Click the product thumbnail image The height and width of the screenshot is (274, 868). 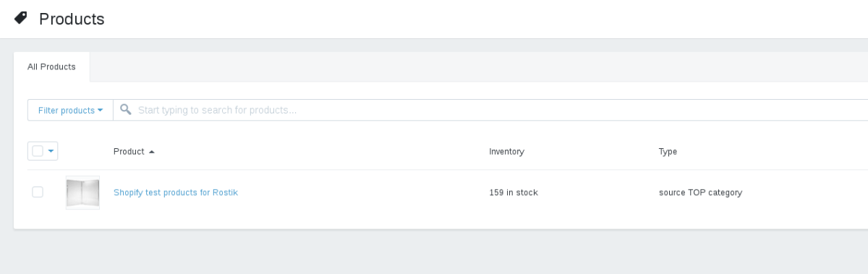click(82, 192)
